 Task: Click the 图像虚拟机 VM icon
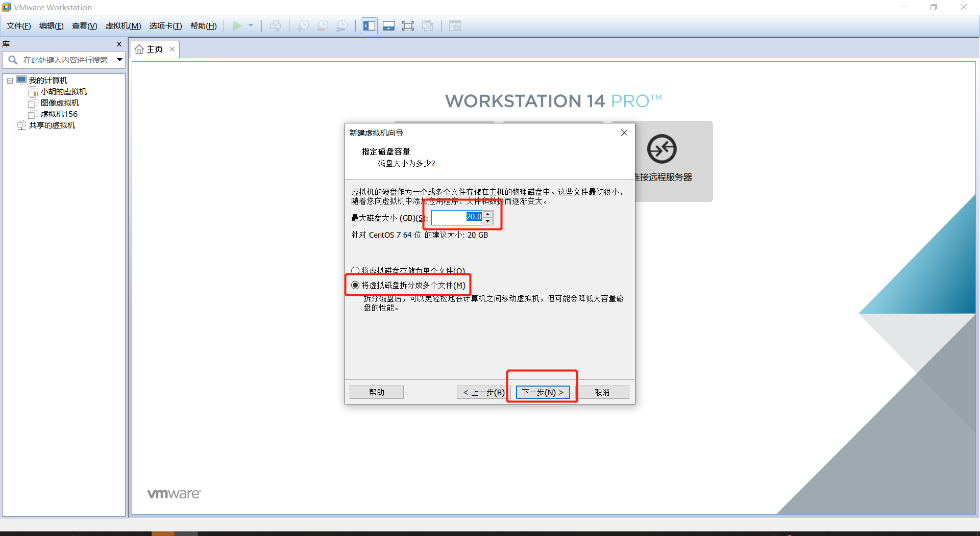click(33, 103)
